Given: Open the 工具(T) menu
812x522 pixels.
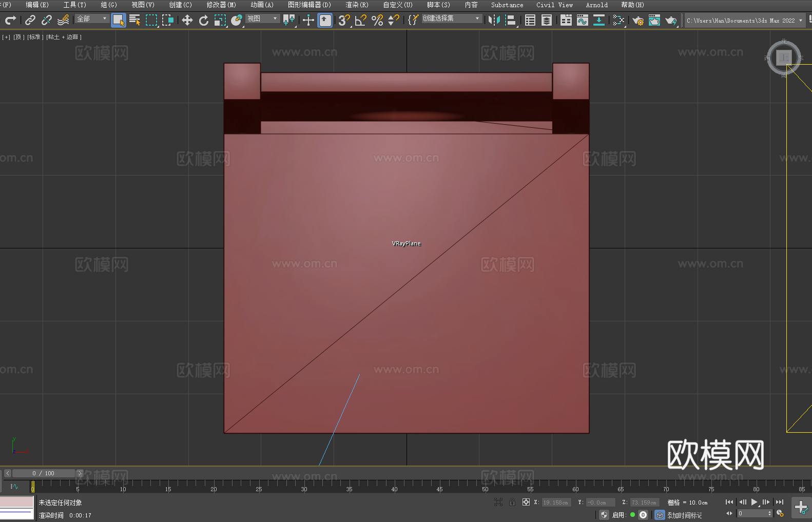Looking at the screenshot, I should click(x=74, y=5).
